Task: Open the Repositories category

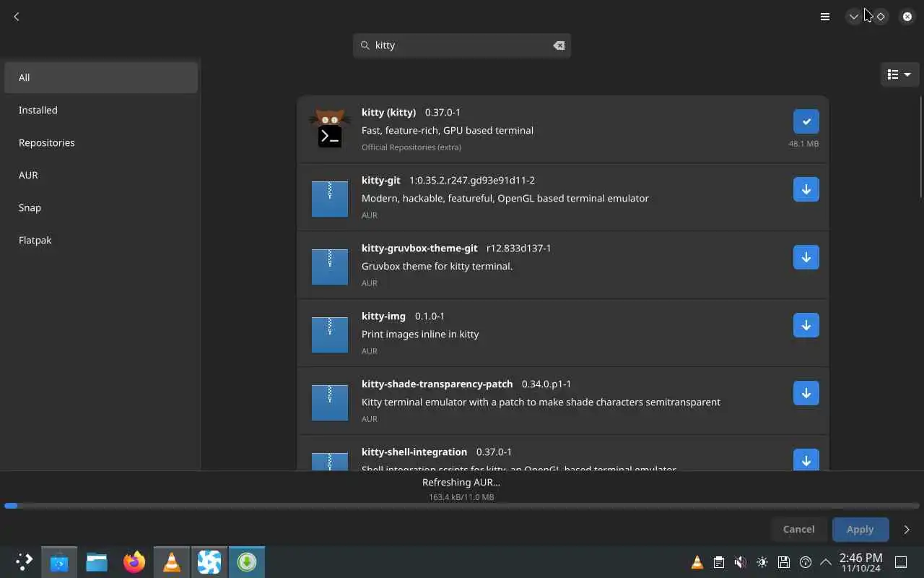Action: (x=101, y=142)
